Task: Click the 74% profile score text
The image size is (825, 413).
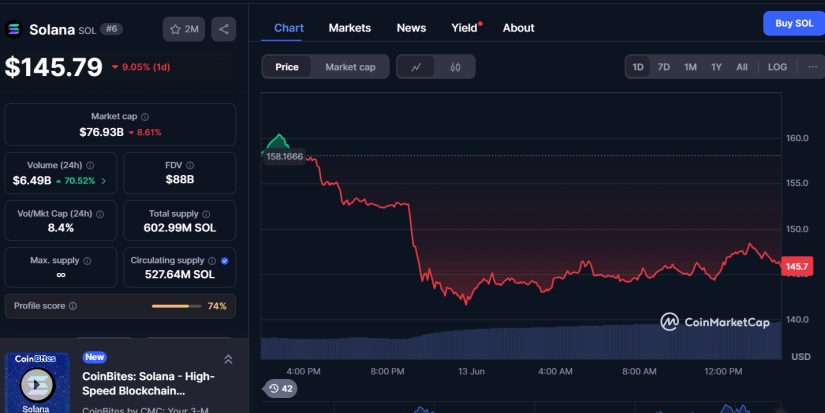Action: [217, 306]
